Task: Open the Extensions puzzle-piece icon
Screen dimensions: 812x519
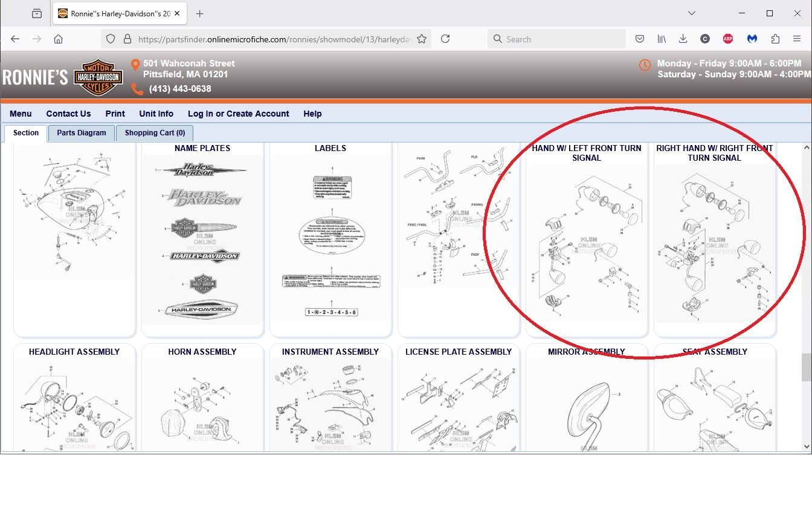Action: point(775,39)
